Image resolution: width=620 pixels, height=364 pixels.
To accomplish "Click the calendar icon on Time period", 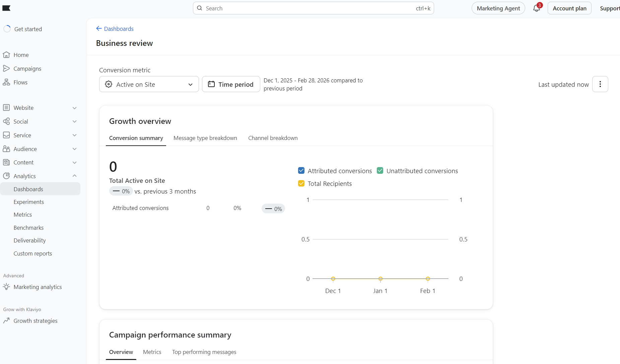I will click(x=211, y=84).
